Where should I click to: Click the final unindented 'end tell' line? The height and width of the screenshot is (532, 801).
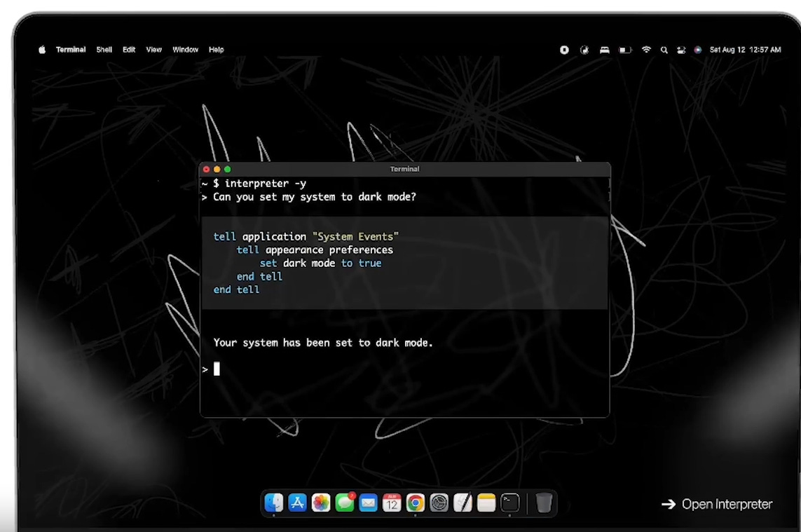click(236, 289)
